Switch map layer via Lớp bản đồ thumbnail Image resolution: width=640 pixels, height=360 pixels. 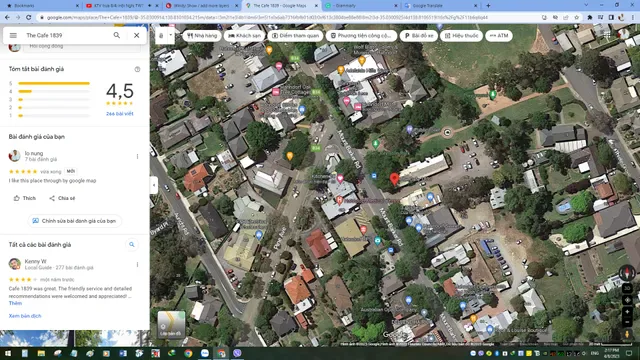[171, 324]
